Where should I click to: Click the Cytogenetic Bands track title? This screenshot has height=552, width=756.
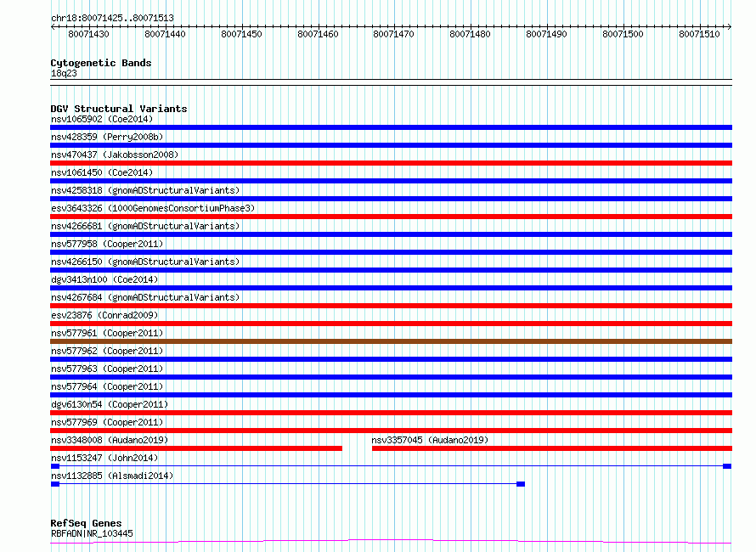(x=101, y=63)
